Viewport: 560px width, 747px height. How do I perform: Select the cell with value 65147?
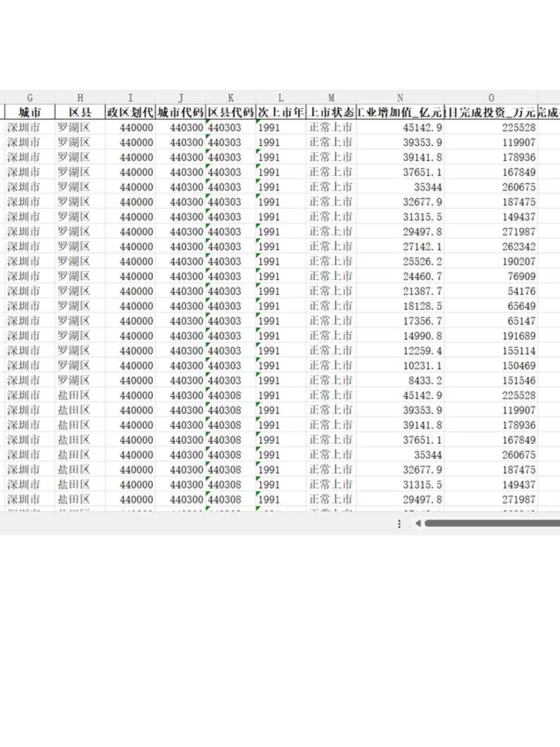point(492,321)
